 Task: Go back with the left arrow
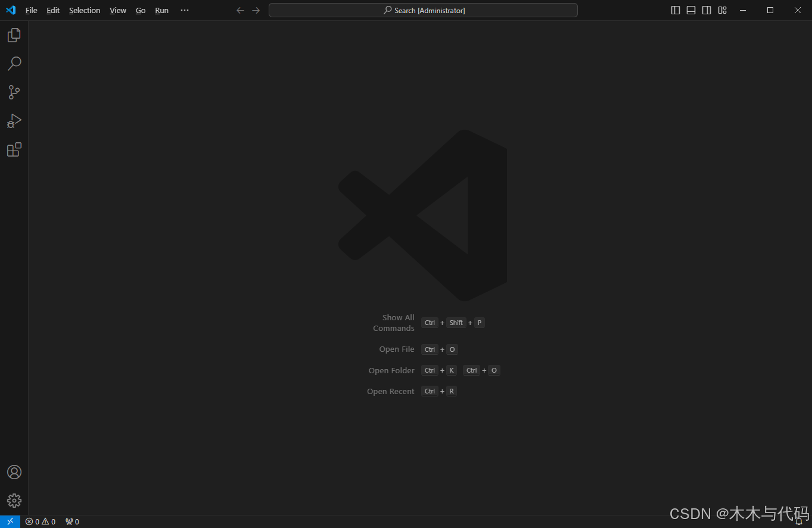240,10
